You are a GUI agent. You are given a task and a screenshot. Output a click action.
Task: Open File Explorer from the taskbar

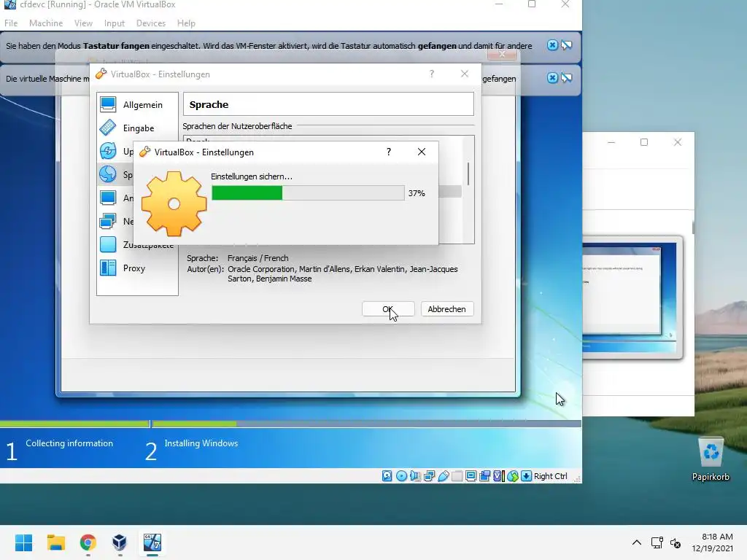[x=55, y=542]
